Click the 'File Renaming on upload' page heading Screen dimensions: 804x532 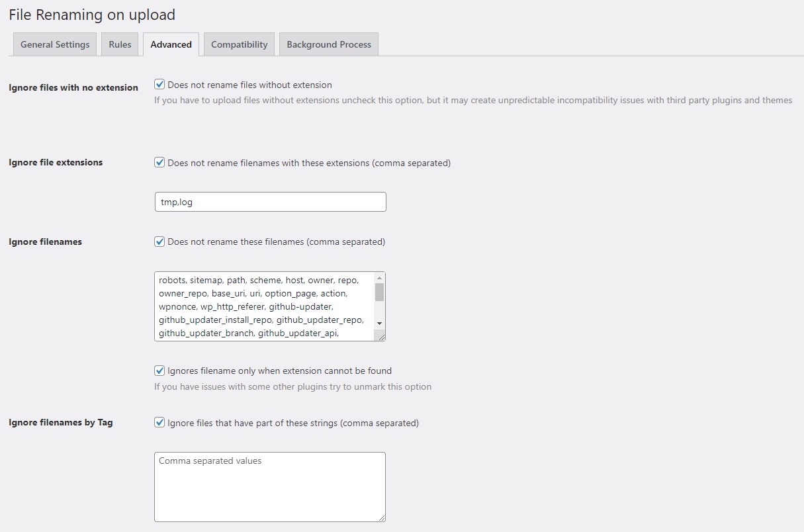[x=91, y=15]
